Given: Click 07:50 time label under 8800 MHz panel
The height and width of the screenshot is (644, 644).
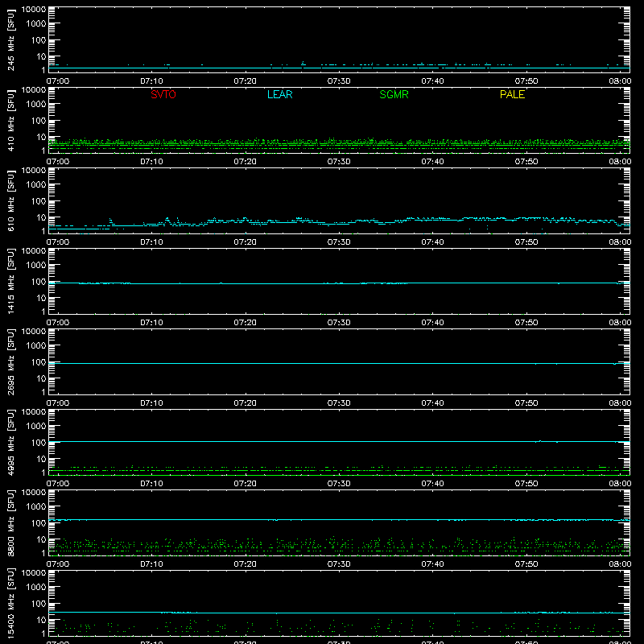Looking at the screenshot, I should click(x=526, y=564).
